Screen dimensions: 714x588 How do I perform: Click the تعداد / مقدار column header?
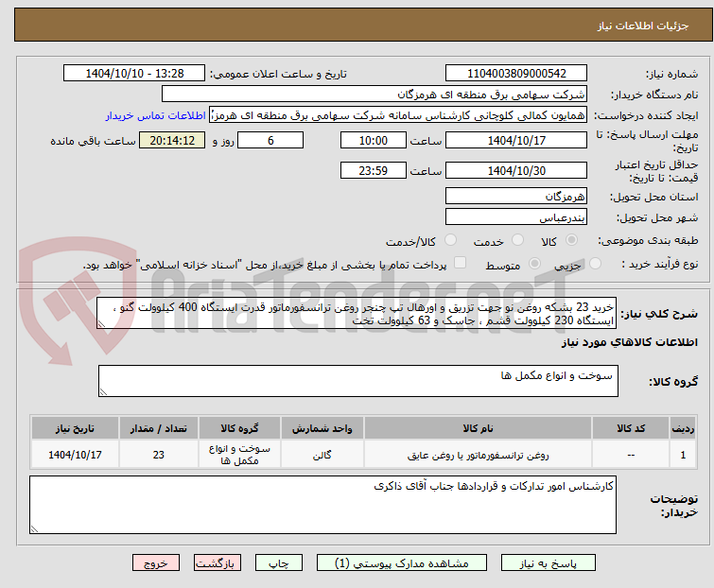point(159,428)
